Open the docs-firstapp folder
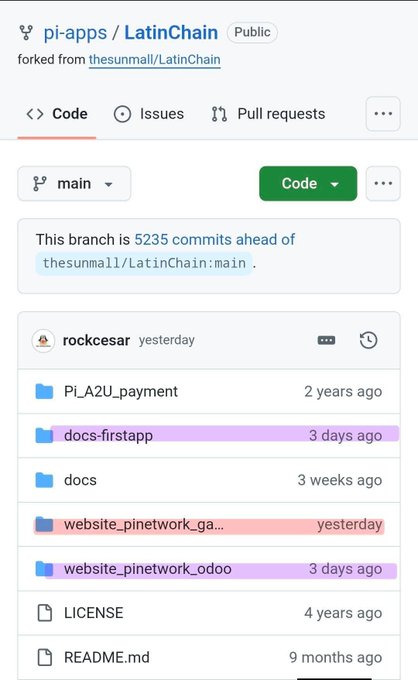This screenshot has width=418, height=680. [108, 435]
